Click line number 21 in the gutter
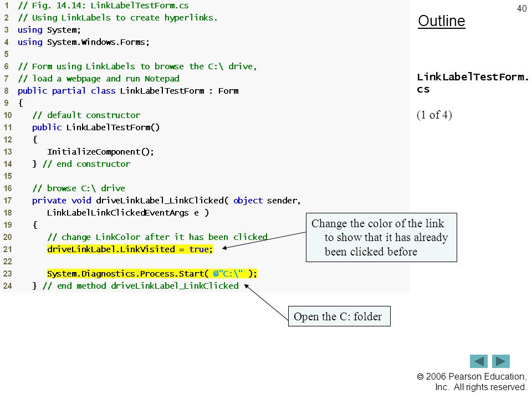Screen dimensions: 532x399 7,249
